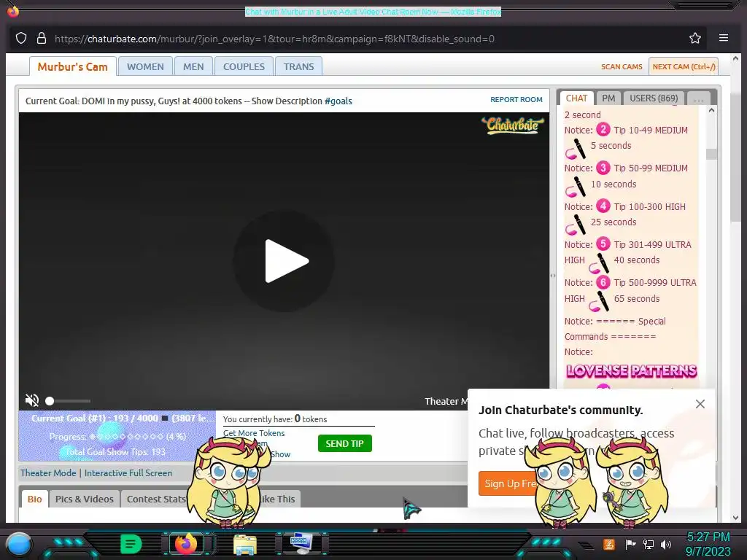The height and width of the screenshot is (560, 747).
Task: Unmute the video using the muted speaker icon
Action: click(x=32, y=400)
